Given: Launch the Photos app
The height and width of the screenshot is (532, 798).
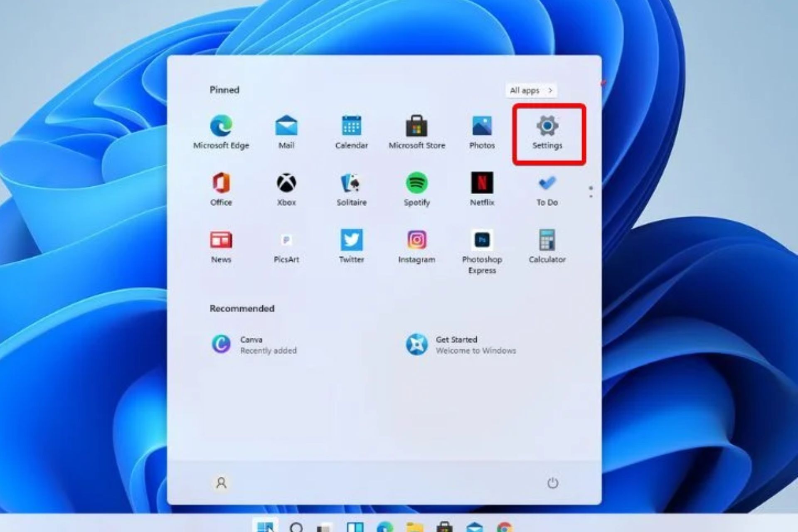Looking at the screenshot, I should (x=482, y=132).
